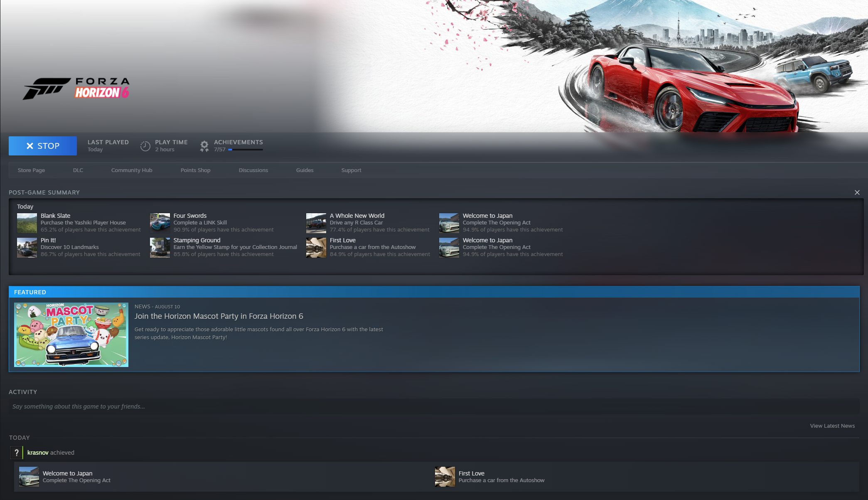Click the Forza Horizon 6 logo
The image size is (868, 500).
tap(76, 89)
